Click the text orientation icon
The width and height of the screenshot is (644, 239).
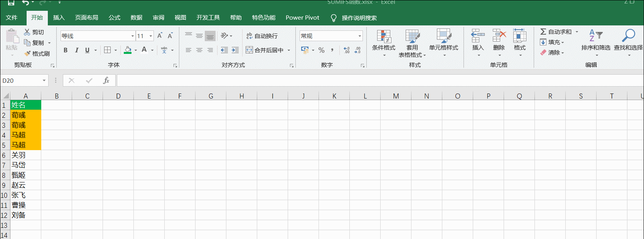224,36
